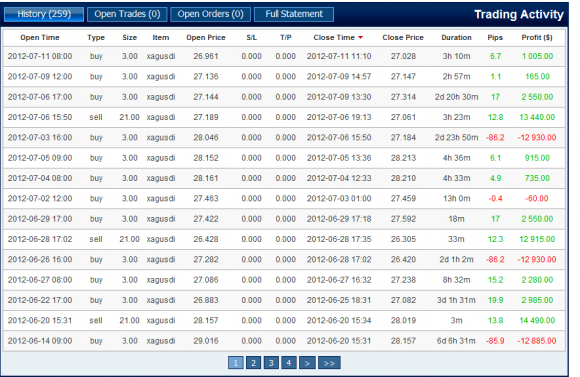Click close time 2012-07-09 14:57

coord(339,77)
